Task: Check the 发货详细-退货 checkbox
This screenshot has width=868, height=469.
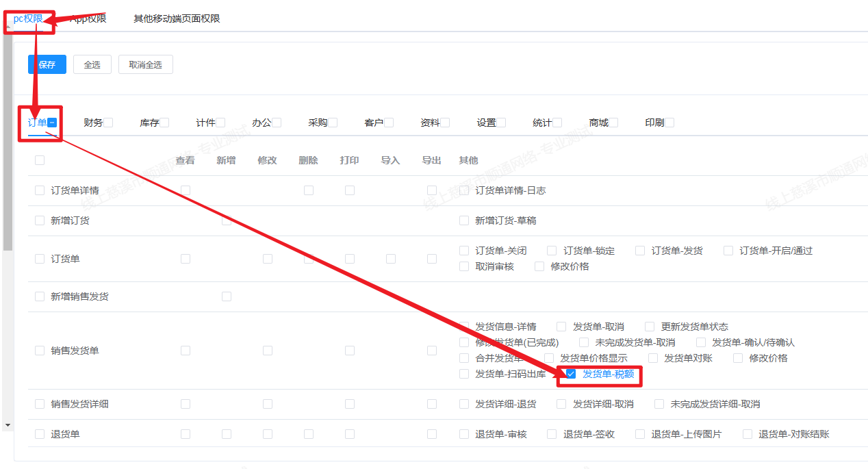Action: coord(464,404)
